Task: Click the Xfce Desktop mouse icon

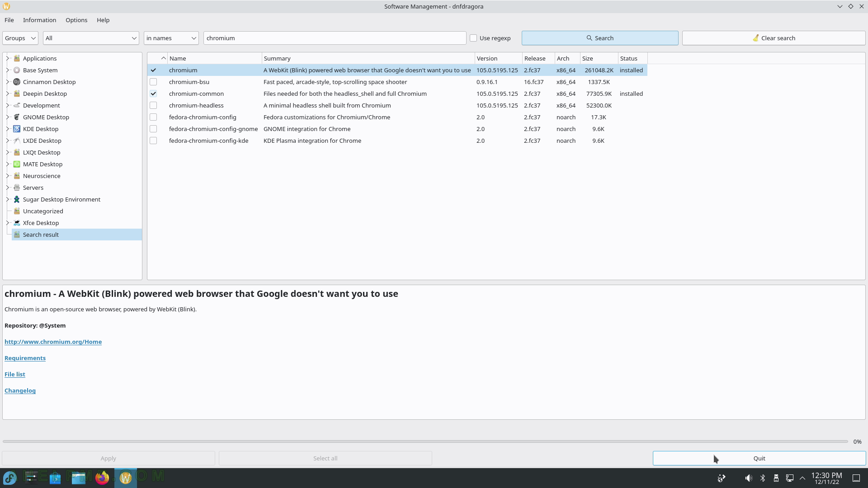Action: [x=17, y=223]
